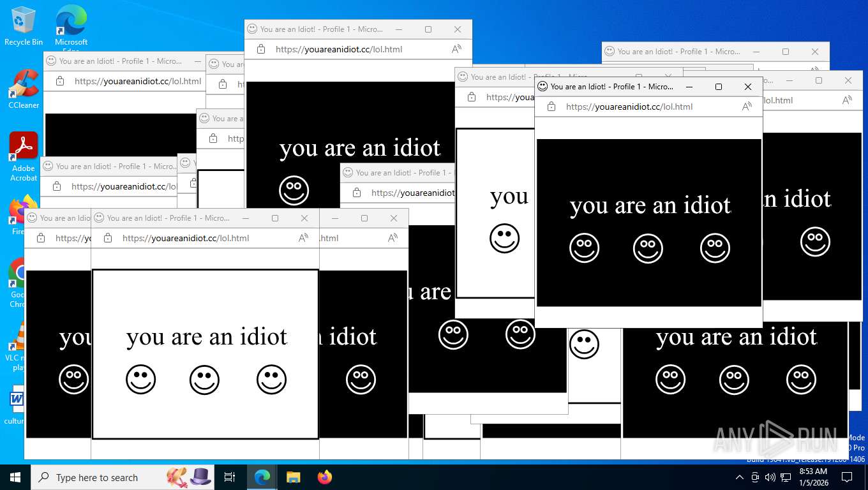The height and width of the screenshot is (490, 868).
Task: Click lock icon beside the 'https://youareanidiot' cut-off address
Action: 357,193
